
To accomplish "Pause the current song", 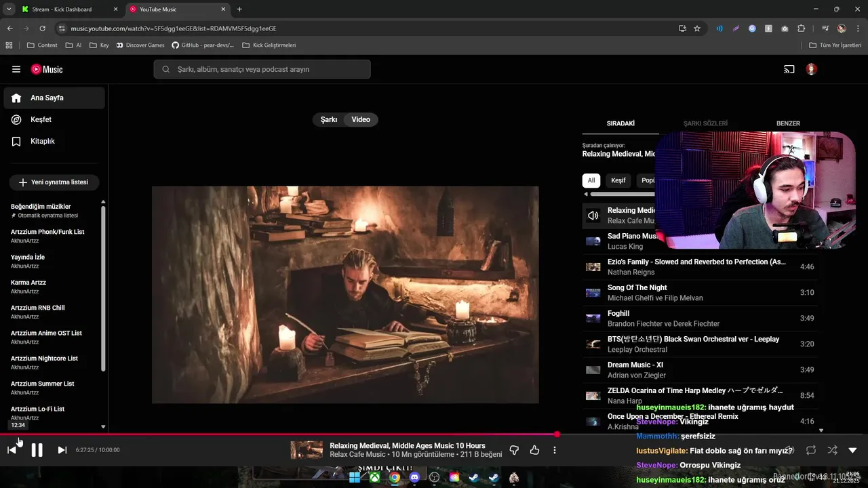I will 37,450.
